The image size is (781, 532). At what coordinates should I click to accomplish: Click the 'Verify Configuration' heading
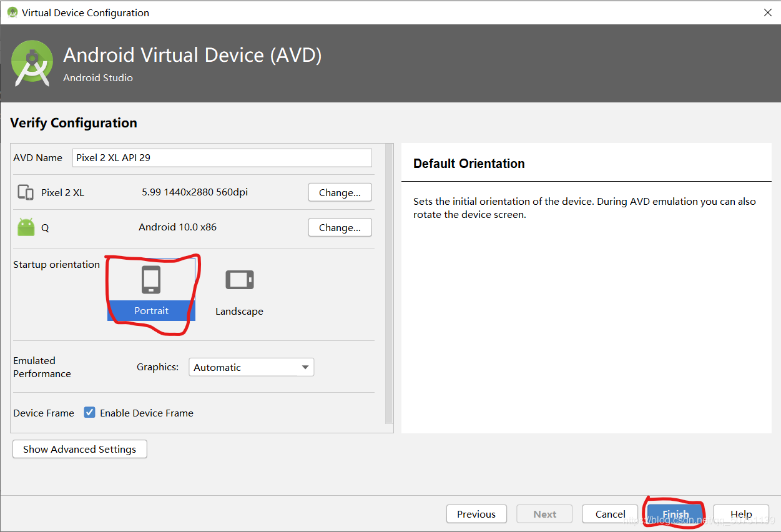[x=74, y=122]
